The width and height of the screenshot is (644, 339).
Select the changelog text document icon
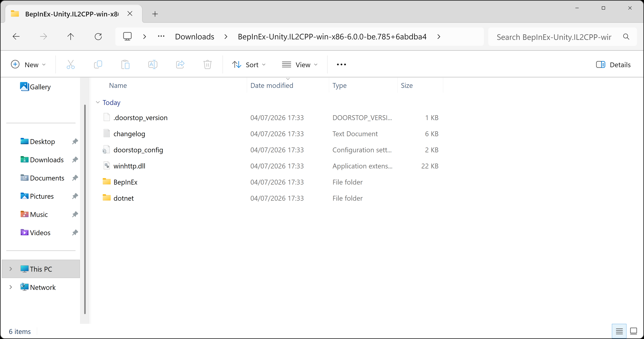[x=107, y=133]
